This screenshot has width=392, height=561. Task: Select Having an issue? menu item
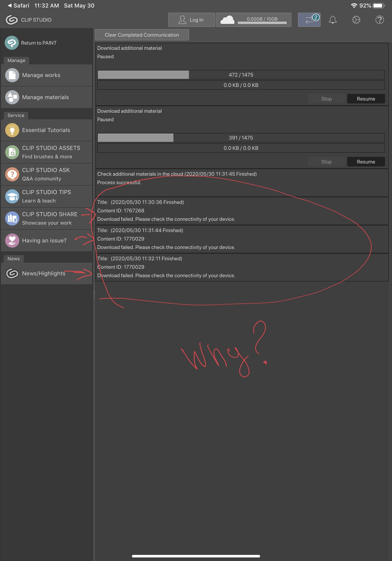click(47, 240)
